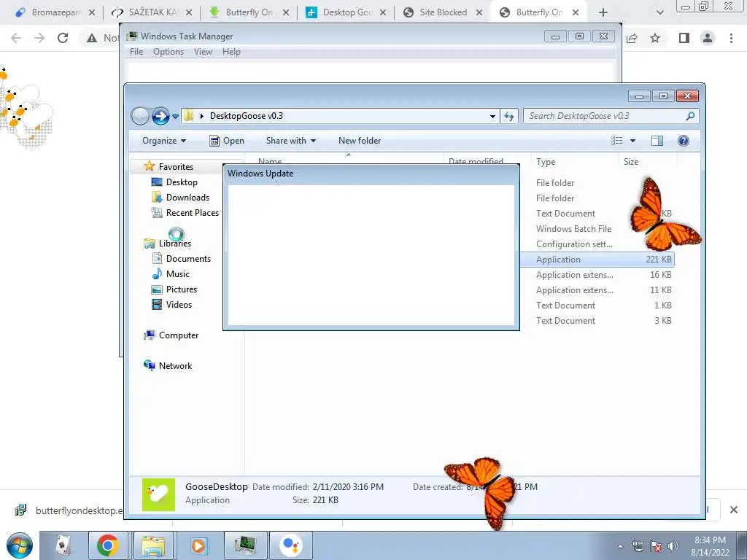This screenshot has height=560, width=747.
Task: Open the recent pages dropdown in Explorer
Action: (x=175, y=116)
